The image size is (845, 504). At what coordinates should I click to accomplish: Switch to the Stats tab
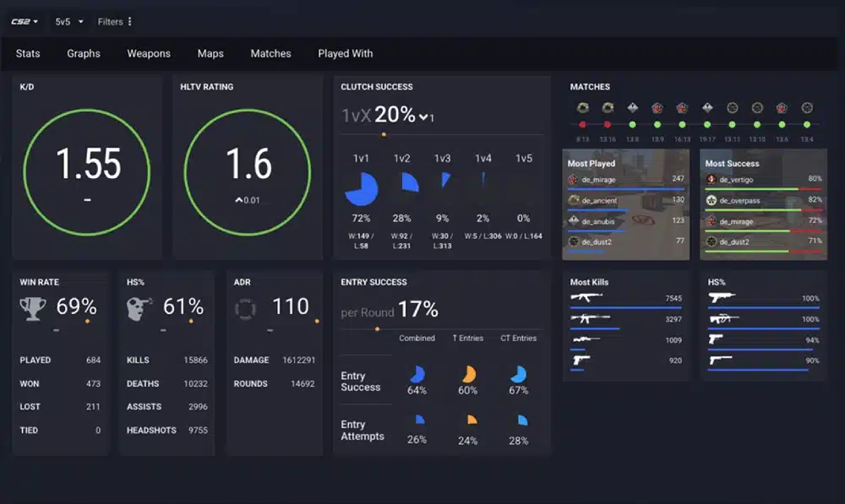(x=28, y=53)
